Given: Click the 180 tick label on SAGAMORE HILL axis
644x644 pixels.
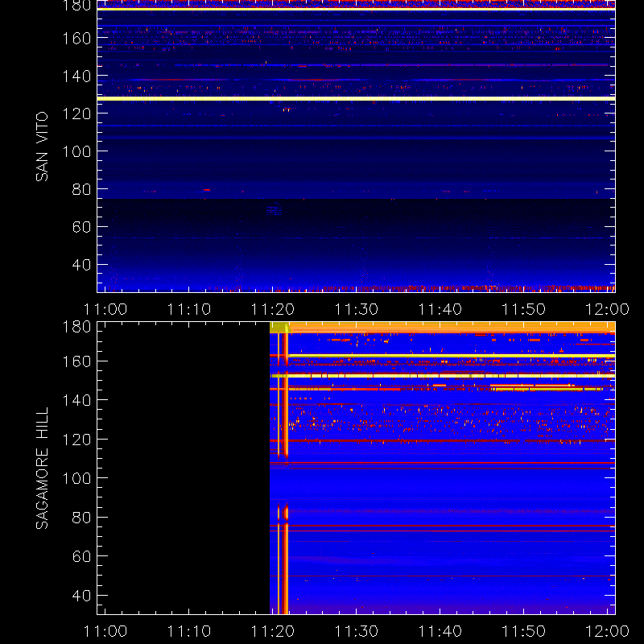Looking at the screenshot, I should point(76,327).
